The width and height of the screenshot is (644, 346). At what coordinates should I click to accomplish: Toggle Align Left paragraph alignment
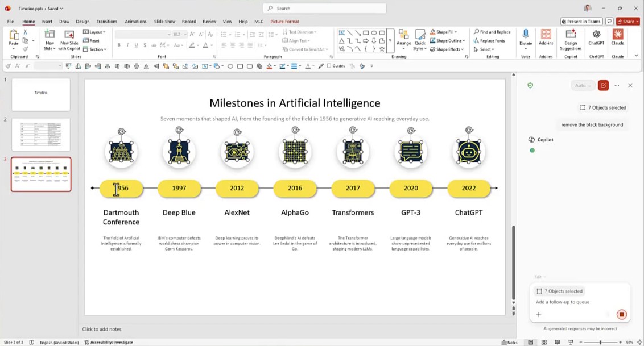(224, 45)
